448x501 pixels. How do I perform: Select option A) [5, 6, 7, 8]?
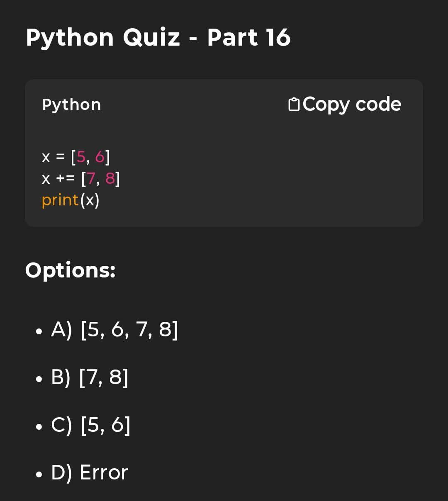tap(114, 329)
